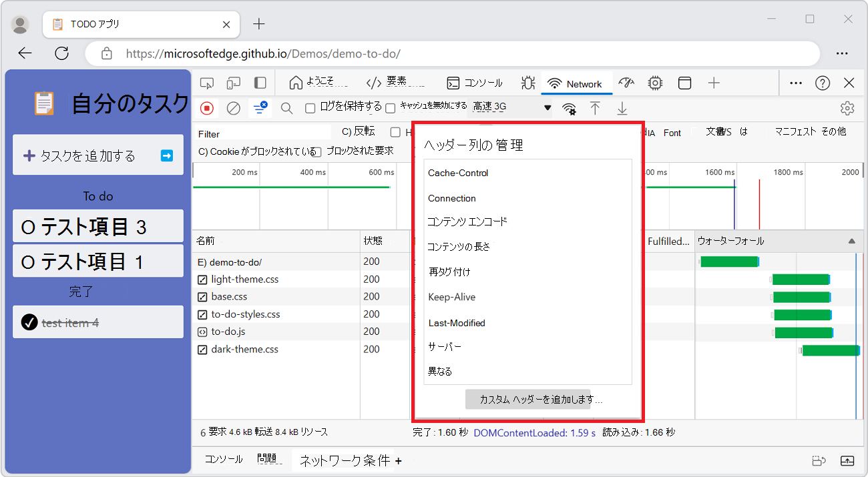Open network settings with the gear icon

point(847,107)
